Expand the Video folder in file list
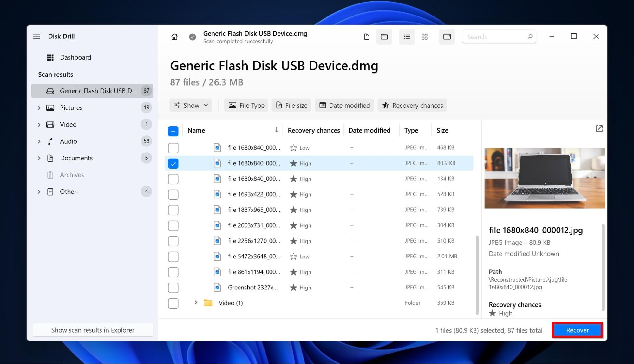This screenshot has height=364, width=634. click(195, 302)
